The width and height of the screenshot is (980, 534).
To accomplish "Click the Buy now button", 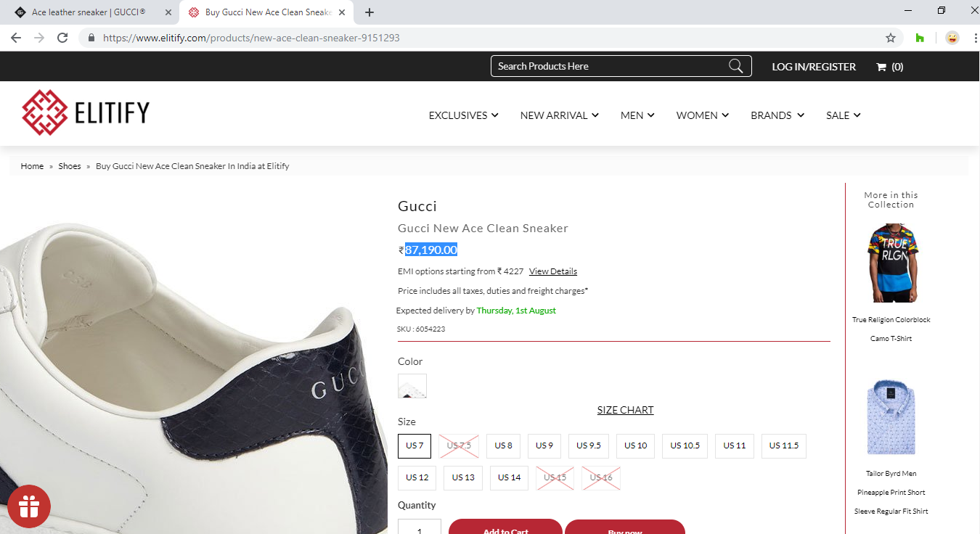I will point(625,527).
